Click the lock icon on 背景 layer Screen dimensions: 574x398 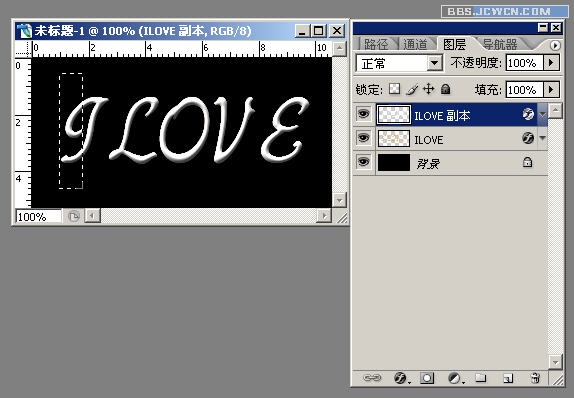(527, 162)
